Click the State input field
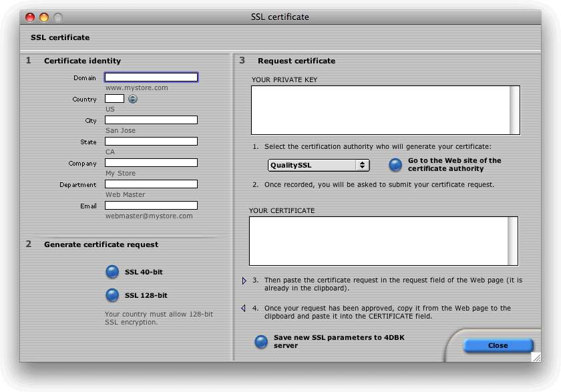The height and width of the screenshot is (392, 561). pos(151,142)
